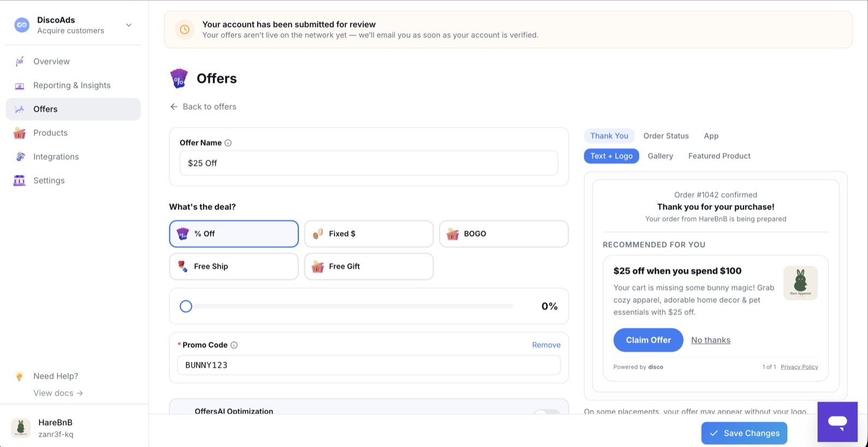Select the Text + Logo layout

coord(611,156)
